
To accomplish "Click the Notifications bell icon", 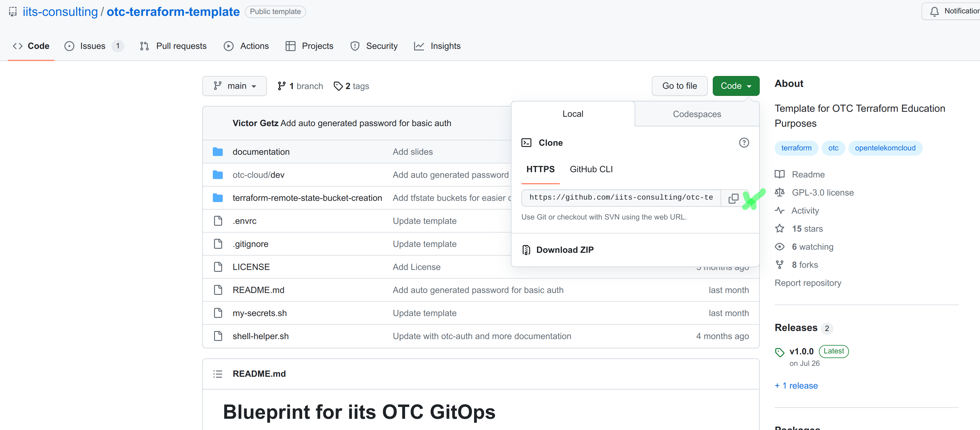I will 934,12.
